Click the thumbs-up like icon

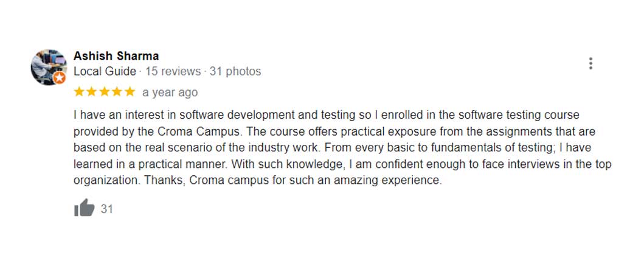pyautogui.click(x=85, y=208)
